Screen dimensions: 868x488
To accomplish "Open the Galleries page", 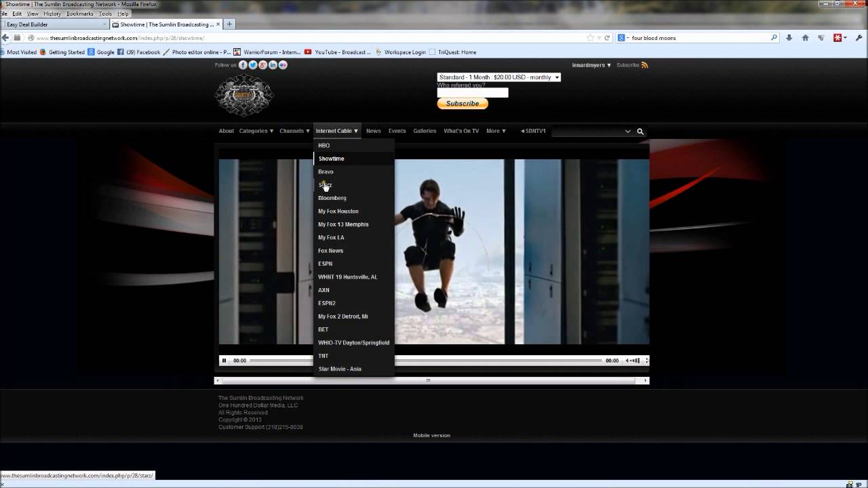I will pos(425,131).
